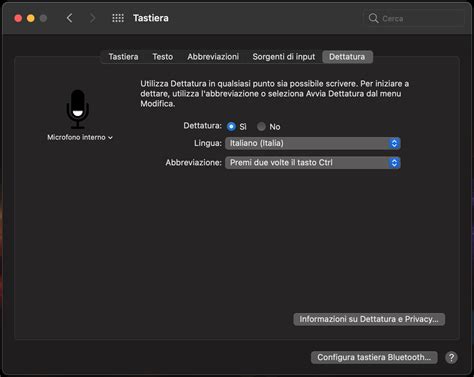The width and height of the screenshot is (474, 377).
Task: Click the Dettatura: field label
Action: pos(202,126)
